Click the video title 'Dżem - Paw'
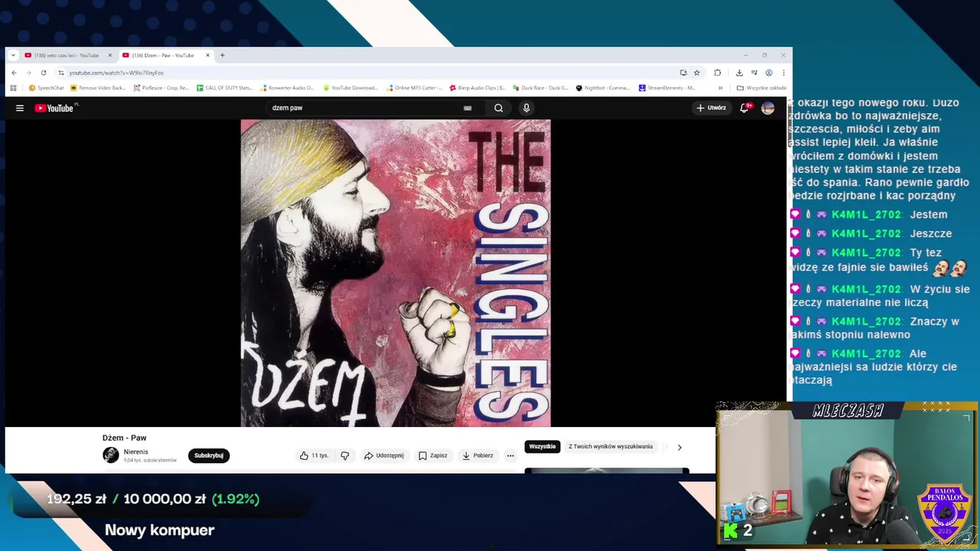This screenshot has width=980, height=551. coord(124,438)
